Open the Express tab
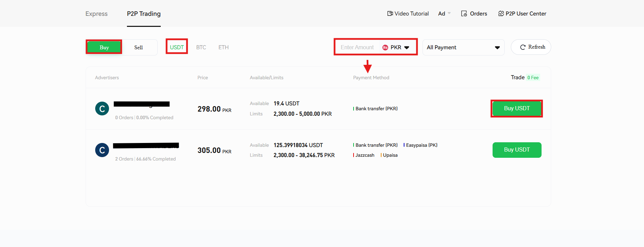The height and width of the screenshot is (247, 644). 96,14
